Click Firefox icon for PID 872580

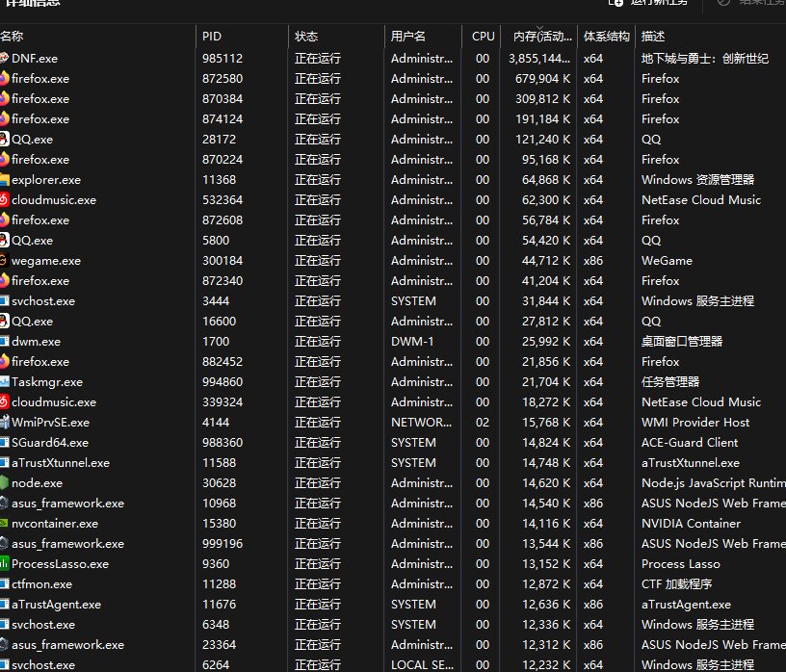[4, 79]
